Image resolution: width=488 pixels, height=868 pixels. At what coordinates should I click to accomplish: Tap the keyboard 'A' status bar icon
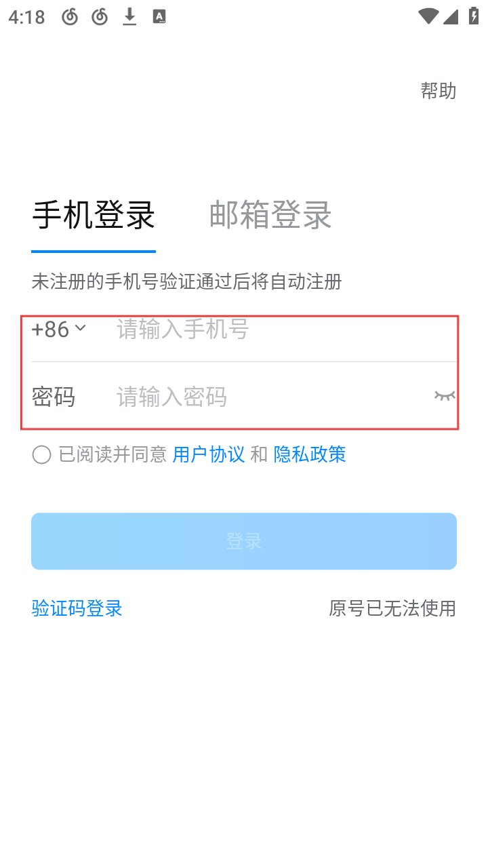point(159,17)
